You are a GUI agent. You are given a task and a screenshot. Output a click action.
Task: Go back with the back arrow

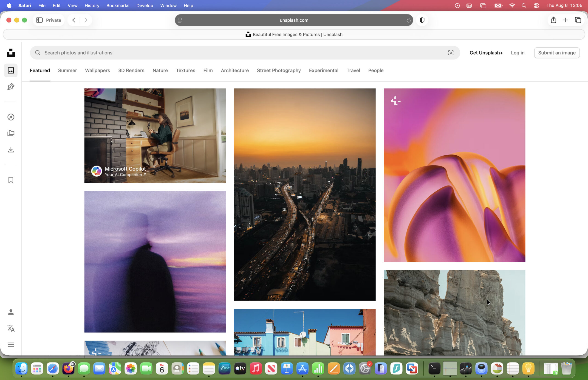tap(73, 20)
